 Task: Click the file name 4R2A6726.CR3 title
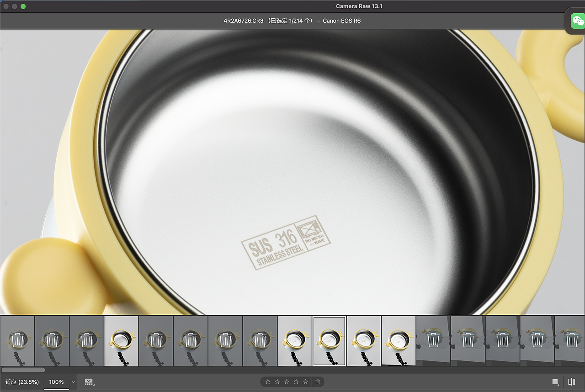(x=244, y=21)
